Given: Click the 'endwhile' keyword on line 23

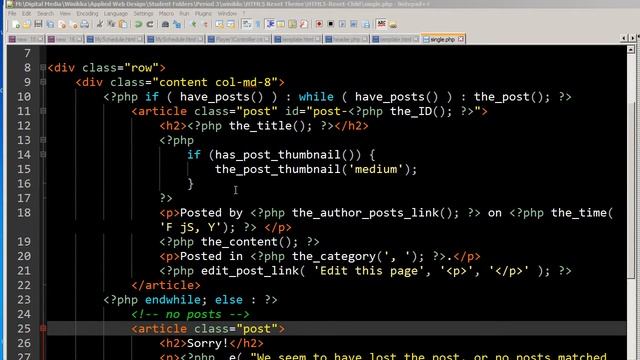Looking at the screenshot, I should coord(173,300).
